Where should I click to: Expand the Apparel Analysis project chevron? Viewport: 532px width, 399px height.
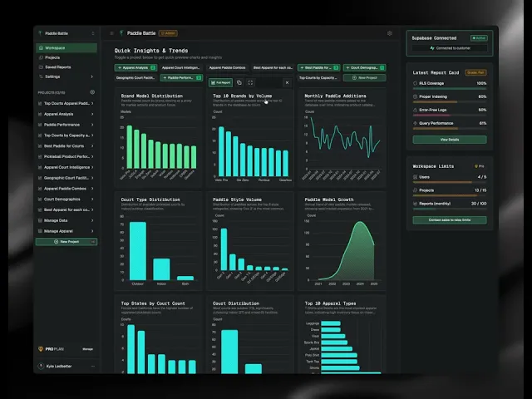92,114
